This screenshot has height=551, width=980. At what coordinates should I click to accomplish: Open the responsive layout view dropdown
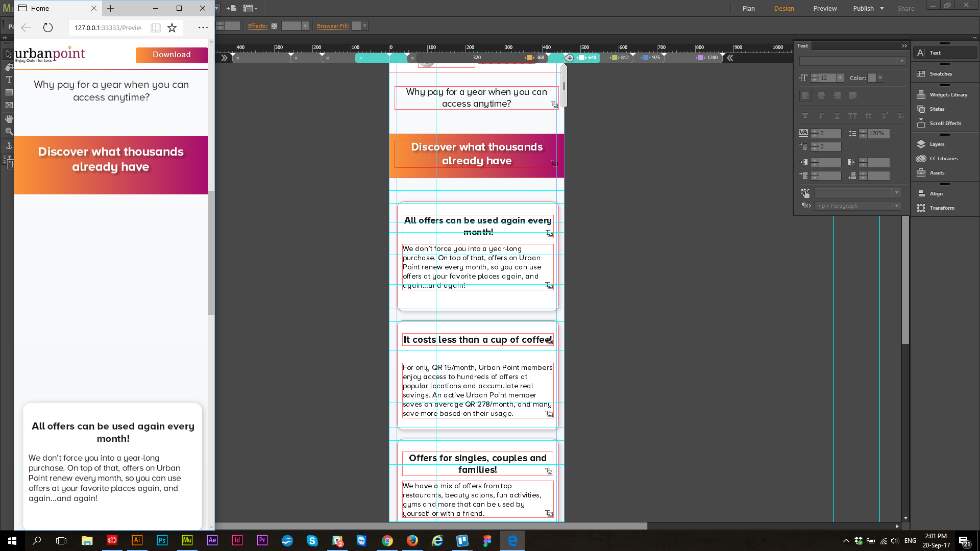click(x=251, y=9)
